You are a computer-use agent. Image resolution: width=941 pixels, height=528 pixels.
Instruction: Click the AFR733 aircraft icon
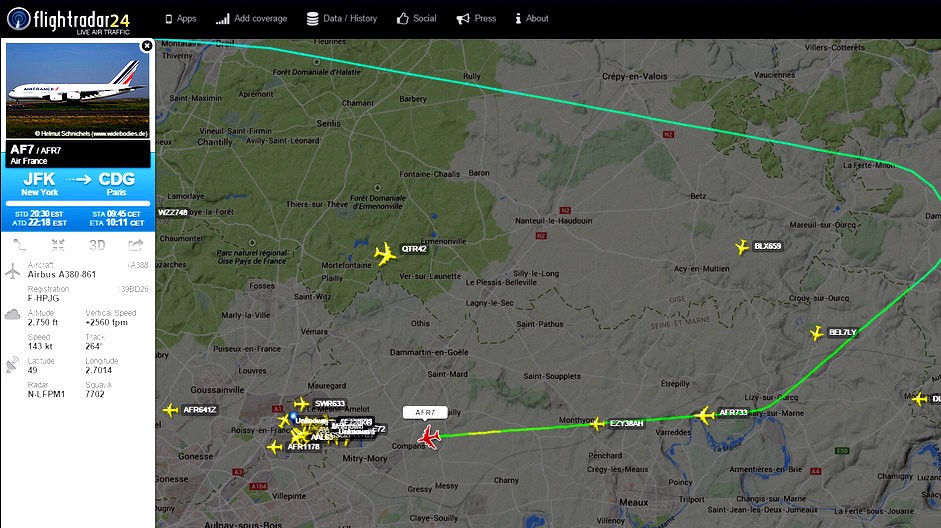point(705,415)
